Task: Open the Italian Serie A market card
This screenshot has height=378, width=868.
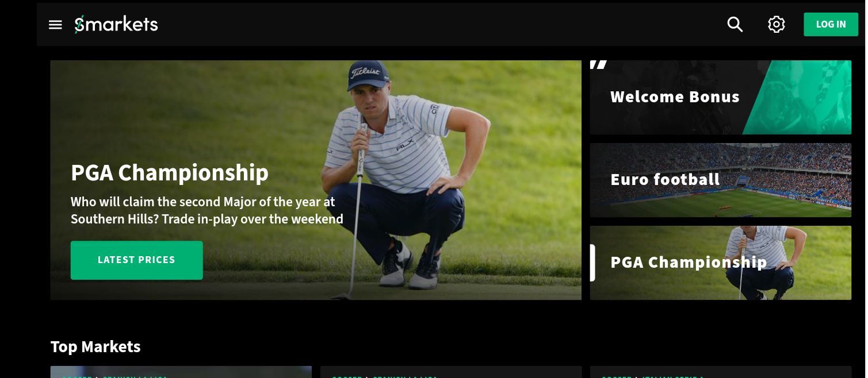Action: pos(720,372)
